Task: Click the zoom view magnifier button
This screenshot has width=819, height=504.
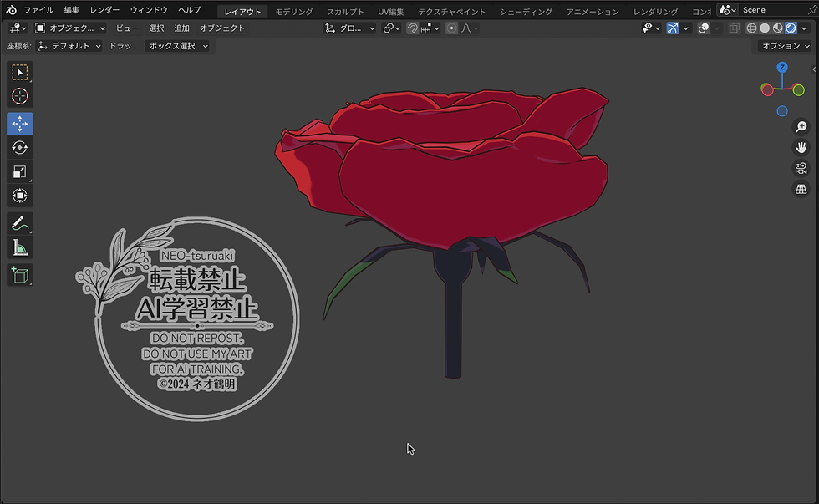Action: click(801, 127)
